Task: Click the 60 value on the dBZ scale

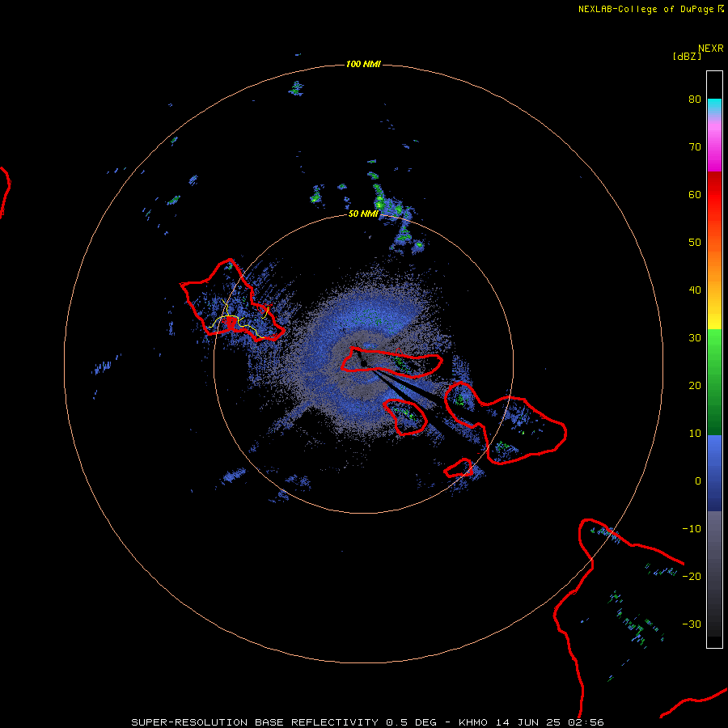Action: 695,195
